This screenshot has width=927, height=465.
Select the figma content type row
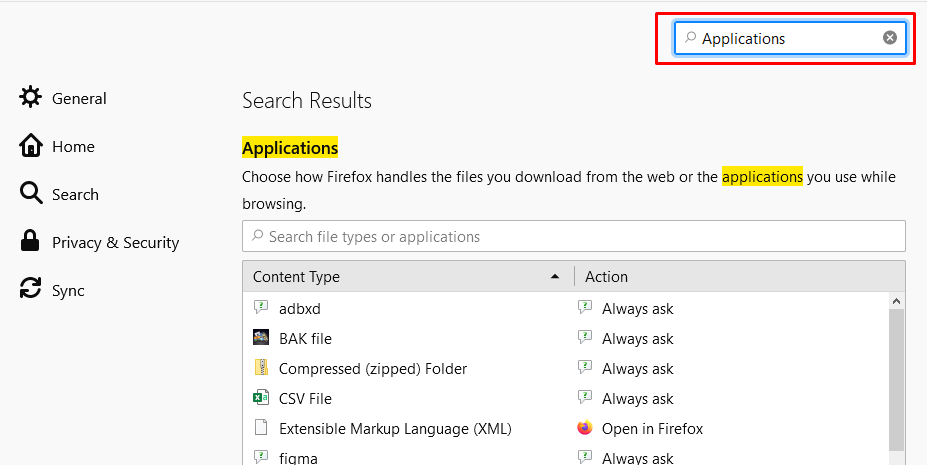566,457
